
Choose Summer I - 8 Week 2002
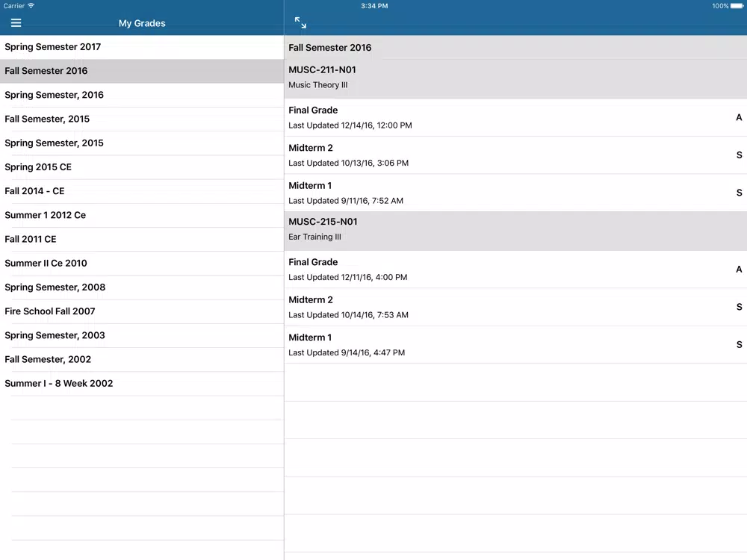tap(142, 384)
